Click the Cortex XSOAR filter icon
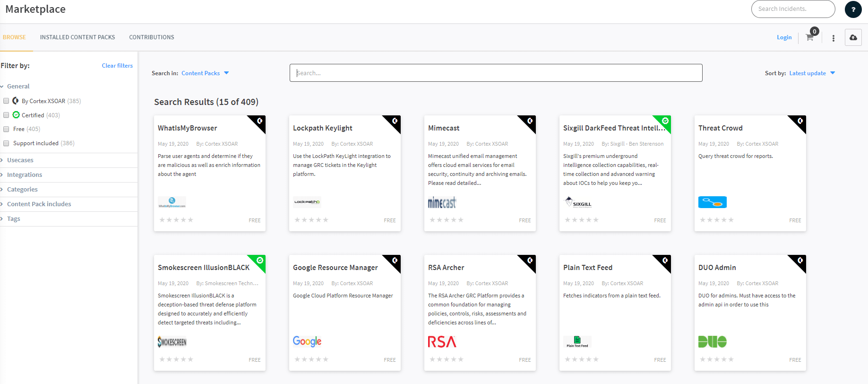The image size is (868, 384). pyautogui.click(x=16, y=101)
